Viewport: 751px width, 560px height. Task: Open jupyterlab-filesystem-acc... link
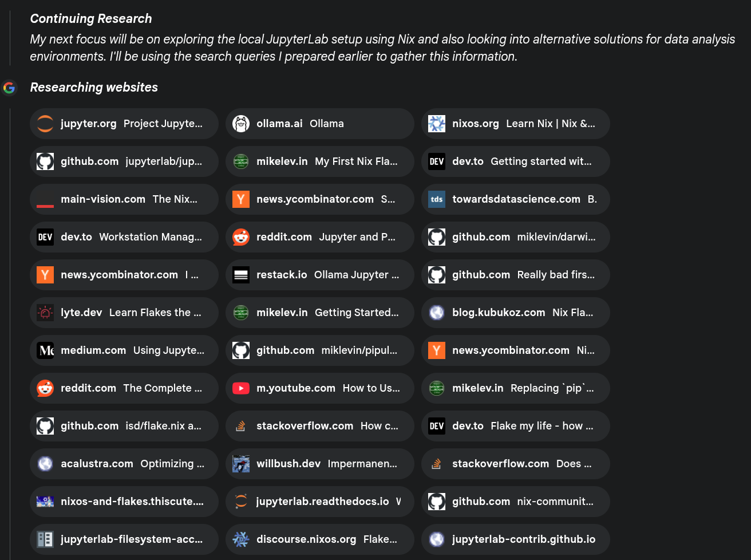124,539
